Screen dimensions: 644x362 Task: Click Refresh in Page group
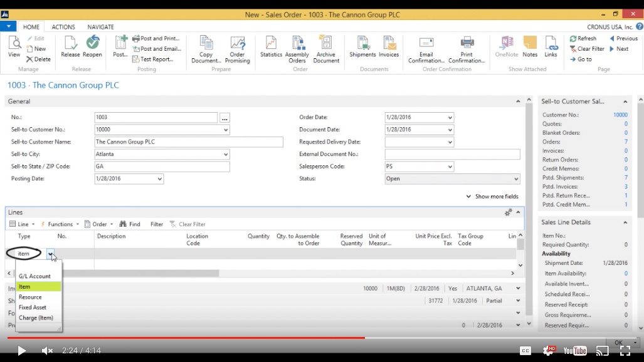coord(583,38)
